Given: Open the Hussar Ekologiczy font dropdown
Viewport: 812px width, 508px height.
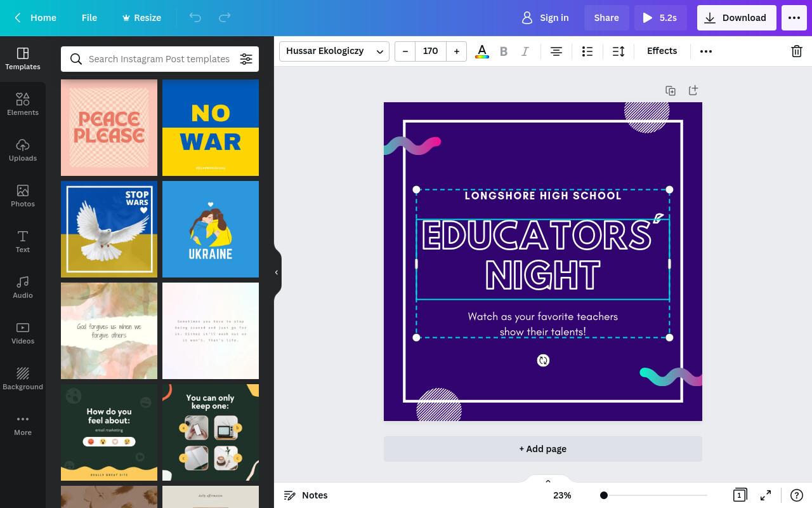Looking at the screenshot, I should (x=334, y=51).
